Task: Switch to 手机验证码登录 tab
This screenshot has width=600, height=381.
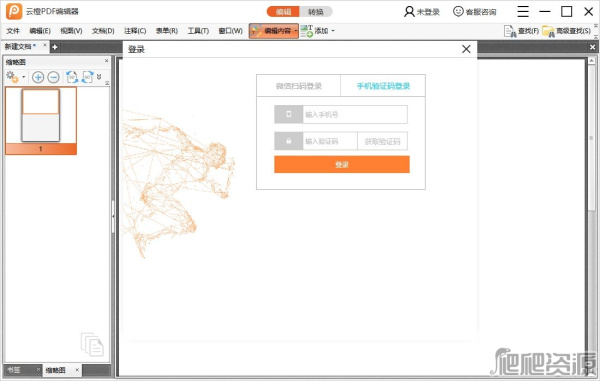Action: click(x=383, y=86)
